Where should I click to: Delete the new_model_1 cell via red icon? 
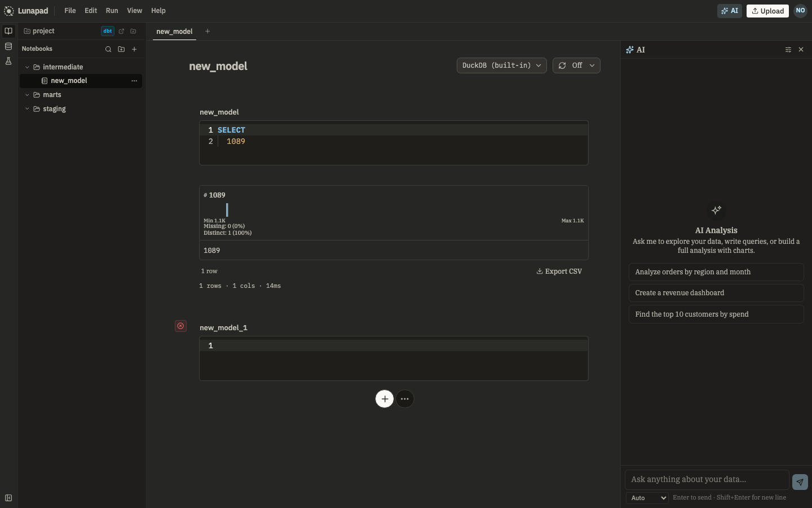pos(180,326)
